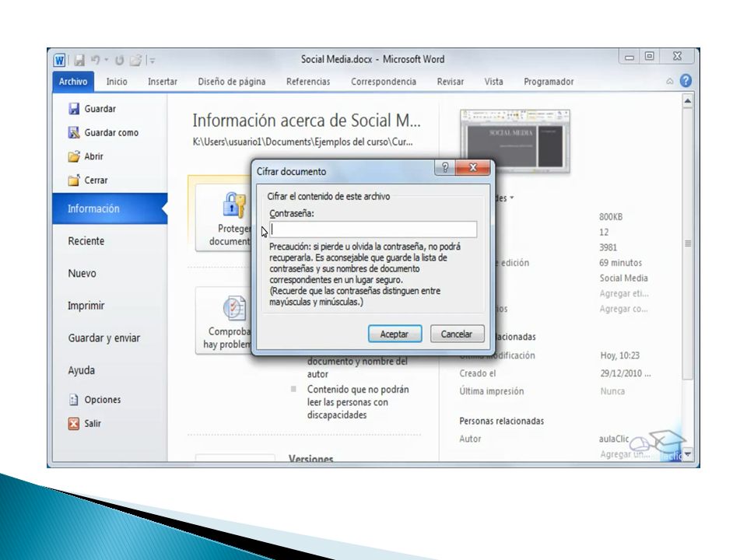The image size is (747, 560).
Task: Click Cancelar in Cifrar documento dialog
Action: [457, 334]
